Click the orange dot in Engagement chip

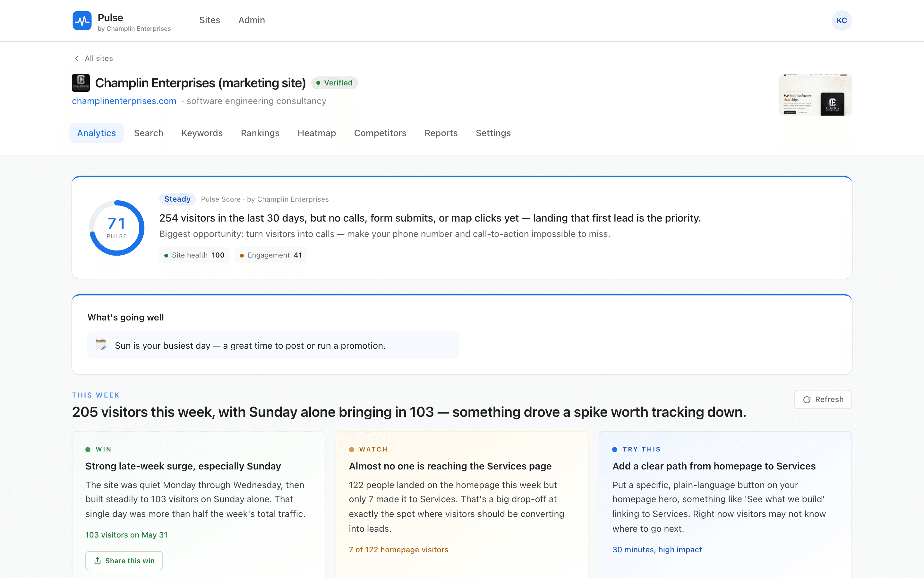click(242, 255)
